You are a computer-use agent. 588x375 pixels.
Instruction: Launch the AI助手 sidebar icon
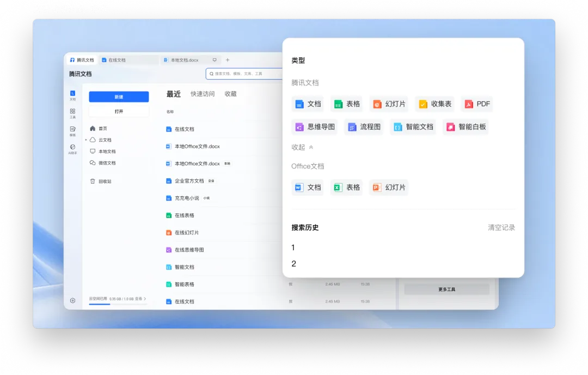[72, 149]
